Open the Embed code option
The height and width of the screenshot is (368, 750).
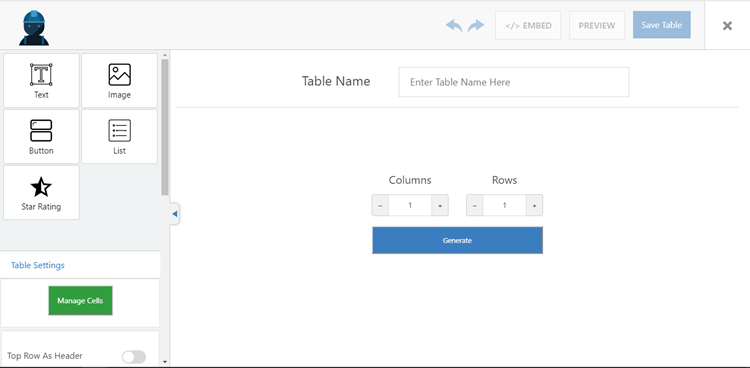[x=528, y=25]
